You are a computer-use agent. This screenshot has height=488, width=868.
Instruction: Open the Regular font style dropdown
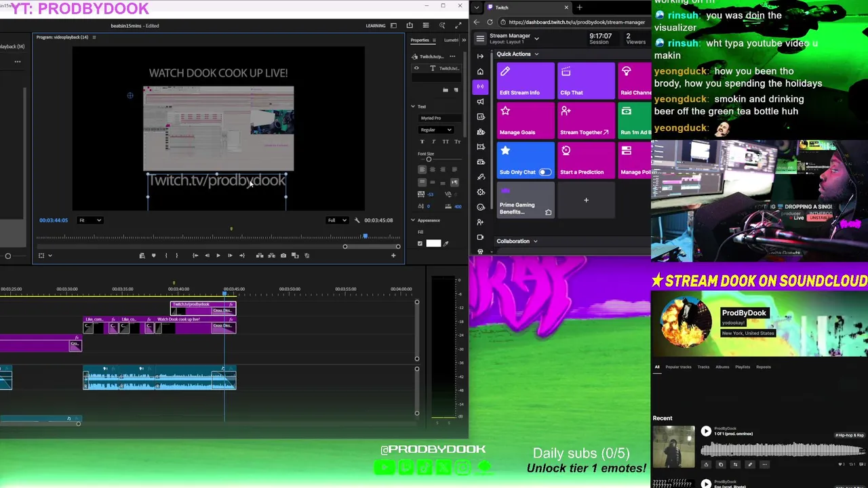pyautogui.click(x=435, y=130)
